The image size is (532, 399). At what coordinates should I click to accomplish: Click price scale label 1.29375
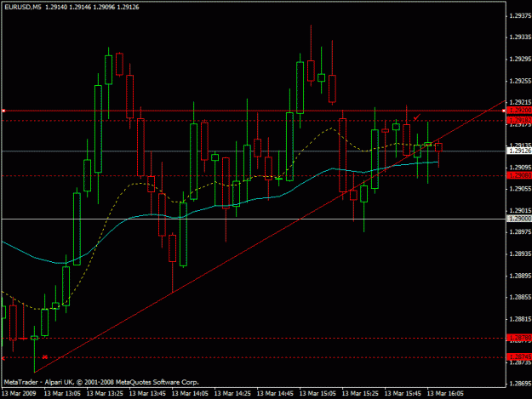[x=520, y=15]
